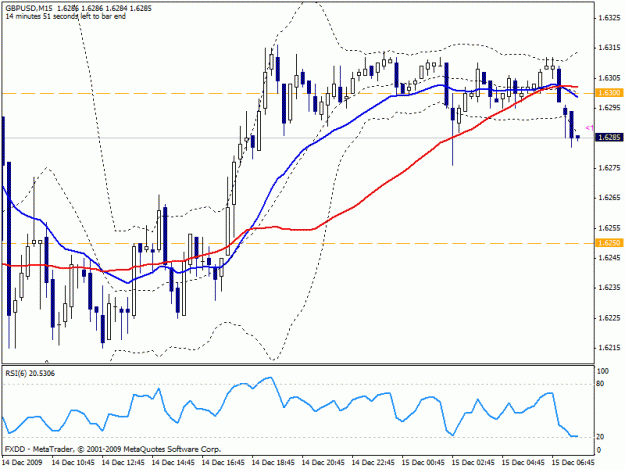Click the GBPUSD,M15 chart title text

pyautogui.click(x=29, y=8)
